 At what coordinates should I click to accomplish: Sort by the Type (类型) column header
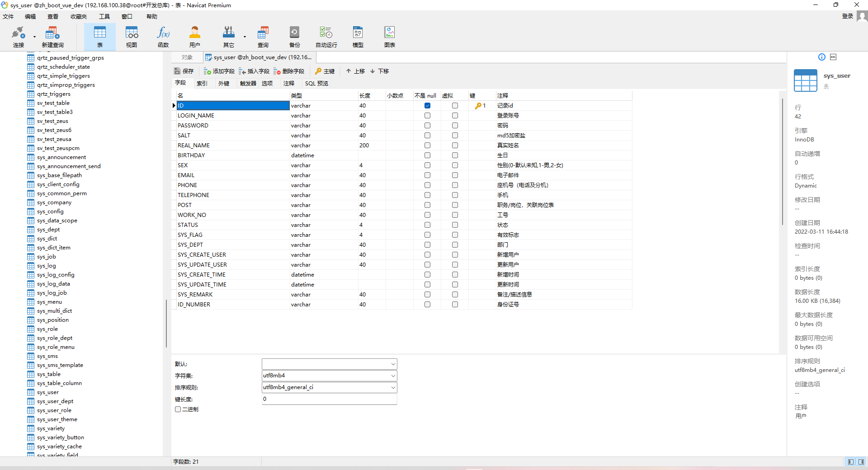pyautogui.click(x=324, y=95)
